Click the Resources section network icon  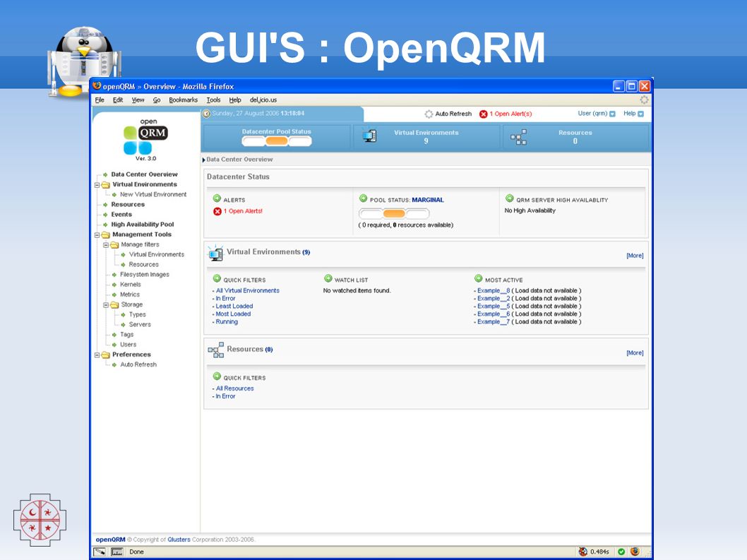click(216, 350)
